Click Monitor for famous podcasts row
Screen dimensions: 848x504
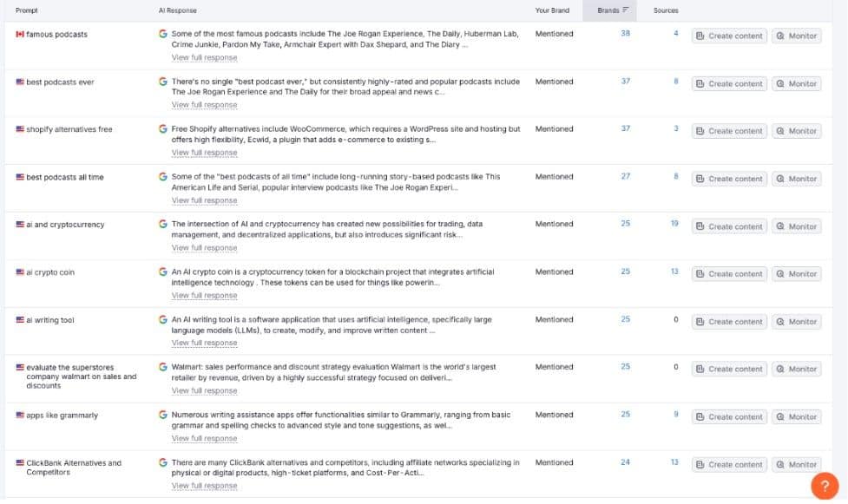click(797, 36)
